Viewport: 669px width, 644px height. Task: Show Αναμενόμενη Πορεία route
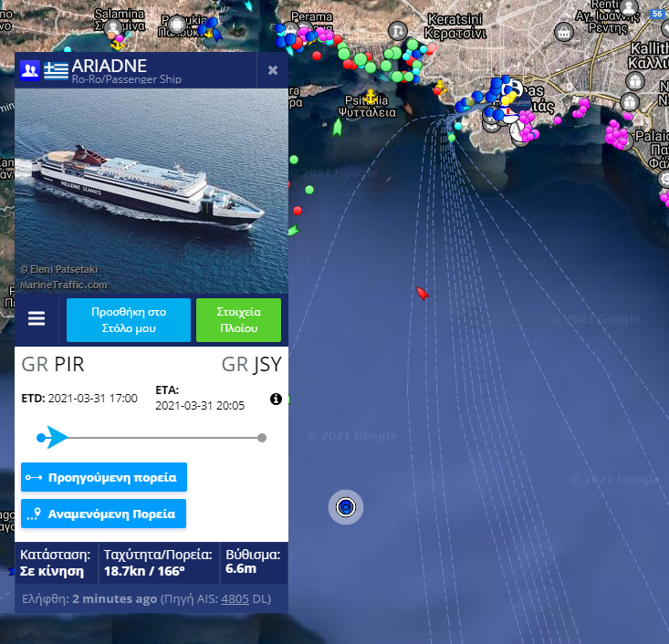point(104,514)
